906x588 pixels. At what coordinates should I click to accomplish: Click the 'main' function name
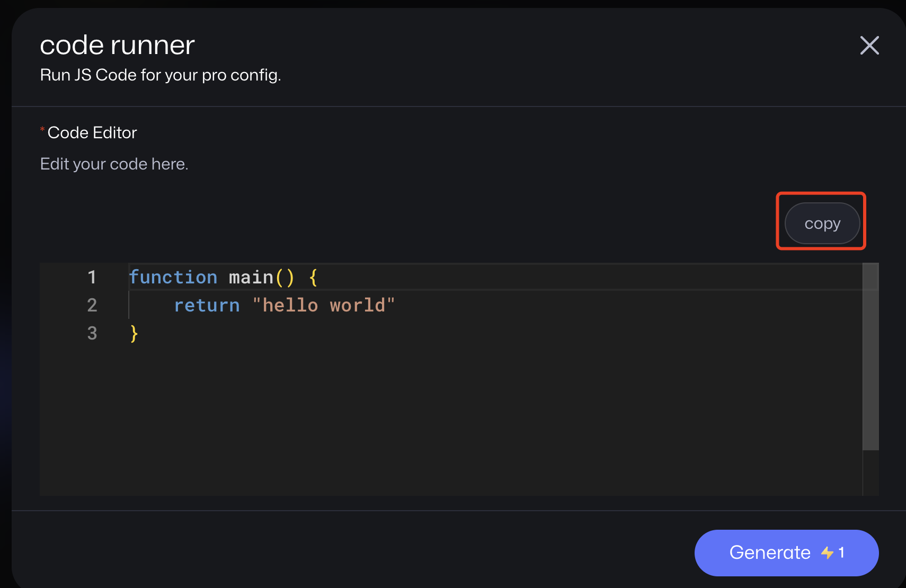(251, 277)
